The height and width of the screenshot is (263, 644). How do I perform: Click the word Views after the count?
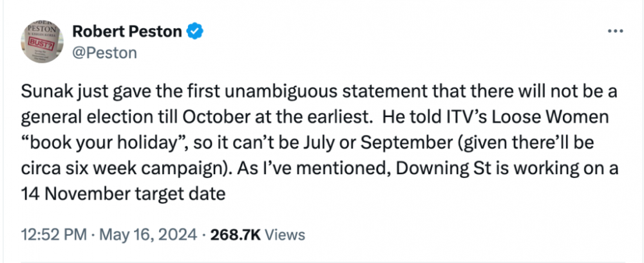(x=285, y=235)
